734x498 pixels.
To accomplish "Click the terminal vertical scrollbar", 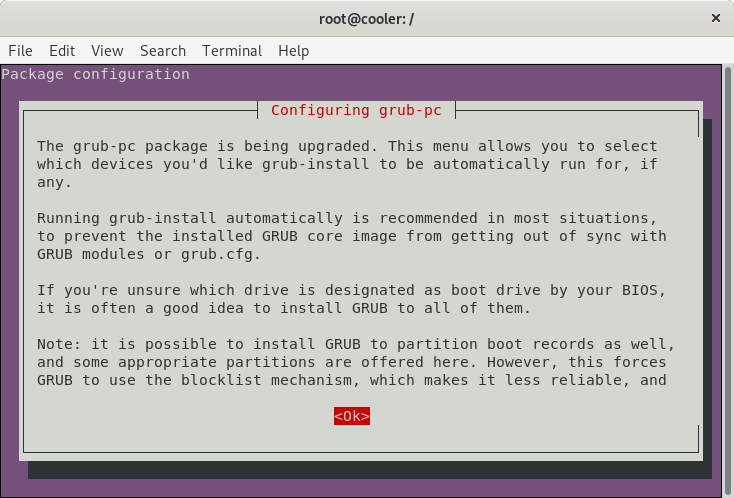I will 728,281.
